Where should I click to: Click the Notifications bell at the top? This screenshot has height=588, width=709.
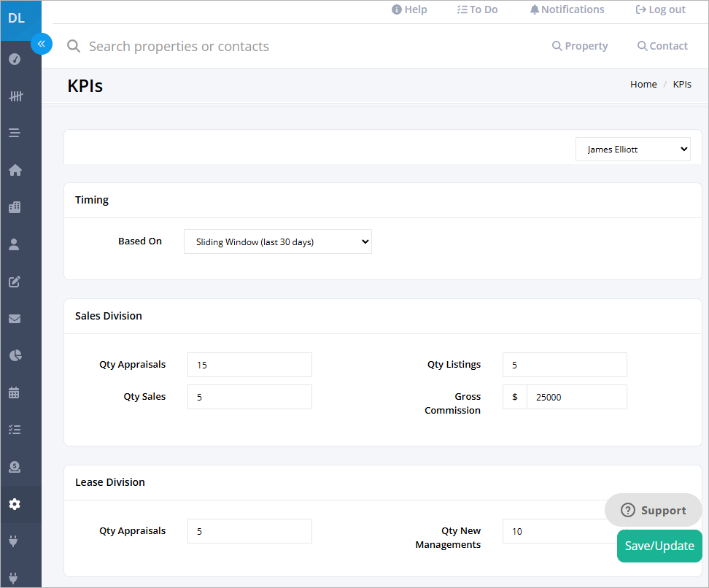(567, 9)
